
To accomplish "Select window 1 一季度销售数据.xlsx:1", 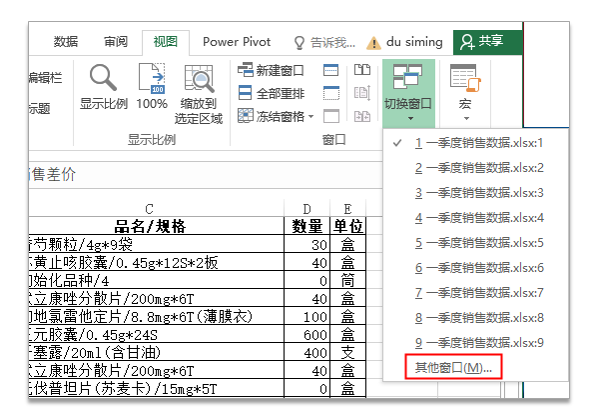I will coord(476,143).
